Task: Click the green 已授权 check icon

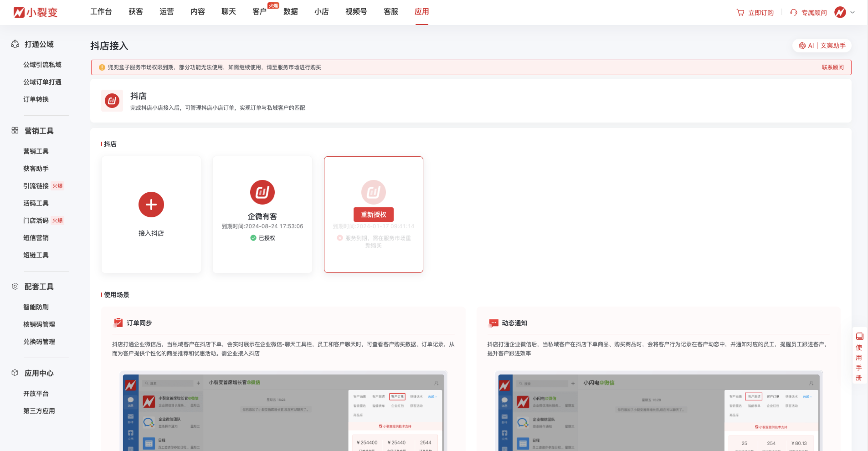Action: pos(253,238)
